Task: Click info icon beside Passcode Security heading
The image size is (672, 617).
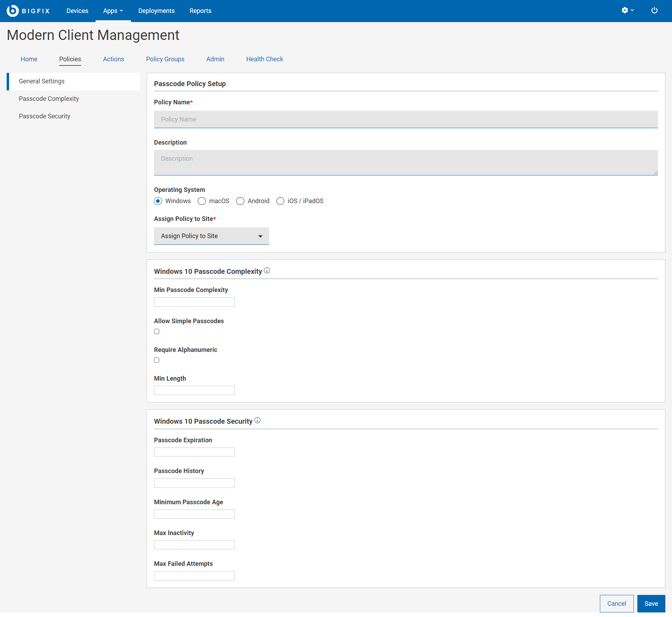Action: click(257, 420)
